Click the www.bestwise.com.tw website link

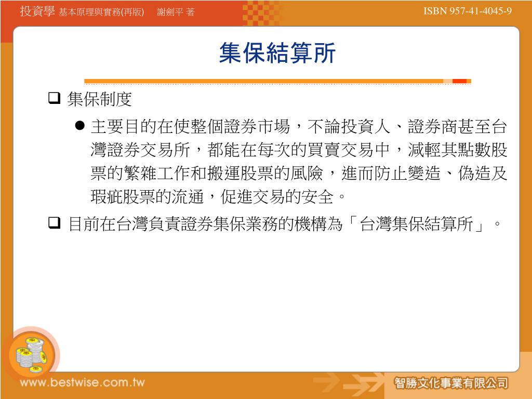pos(83,382)
